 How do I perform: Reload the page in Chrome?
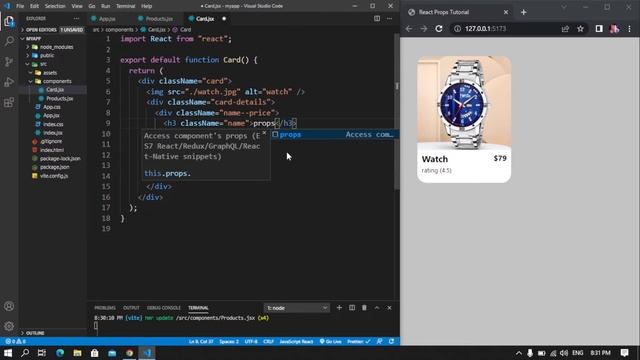coord(439,29)
